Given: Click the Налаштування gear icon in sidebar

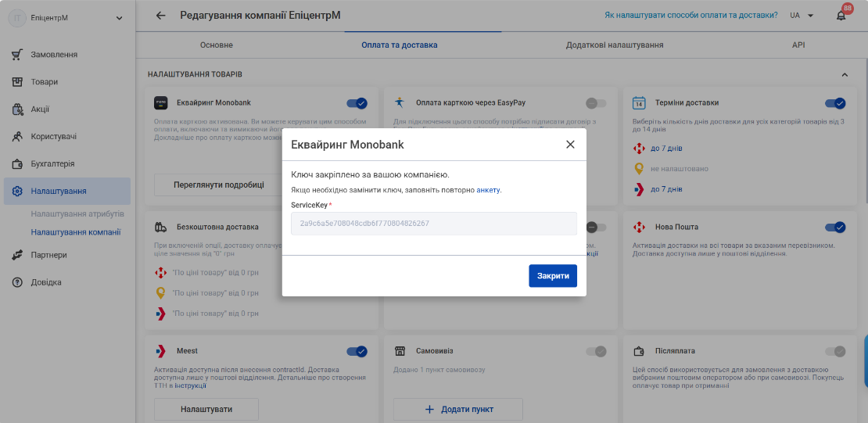Looking at the screenshot, I should tap(17, 191).
